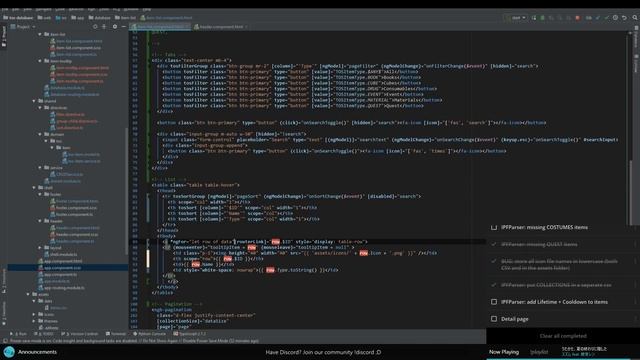Locate current file in Project tree icon
Image resolution: width=640 pixels, height=360 pixels.
coord(95,27)
